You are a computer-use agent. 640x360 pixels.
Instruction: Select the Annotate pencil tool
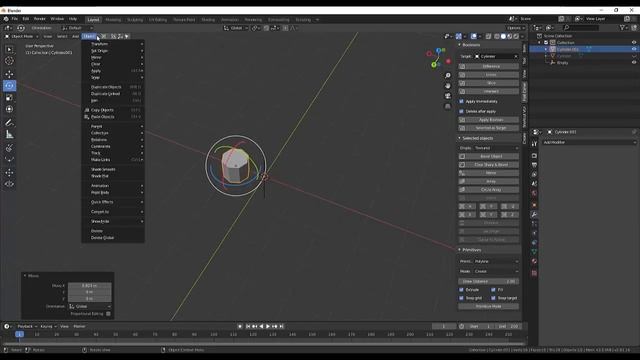pos(9,122)
